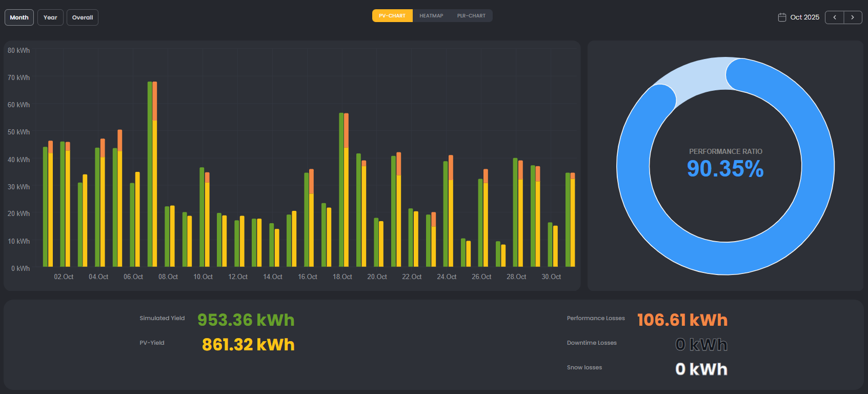Click the 90.35% performance ratio value
This screenshot has height=394, width=868.
[x=725, y=169]
